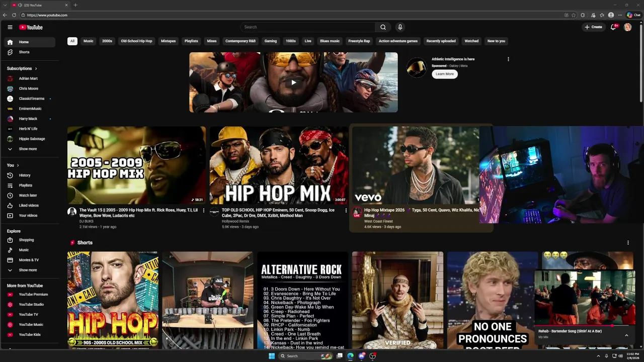Open Shopping under Explore

30,240
